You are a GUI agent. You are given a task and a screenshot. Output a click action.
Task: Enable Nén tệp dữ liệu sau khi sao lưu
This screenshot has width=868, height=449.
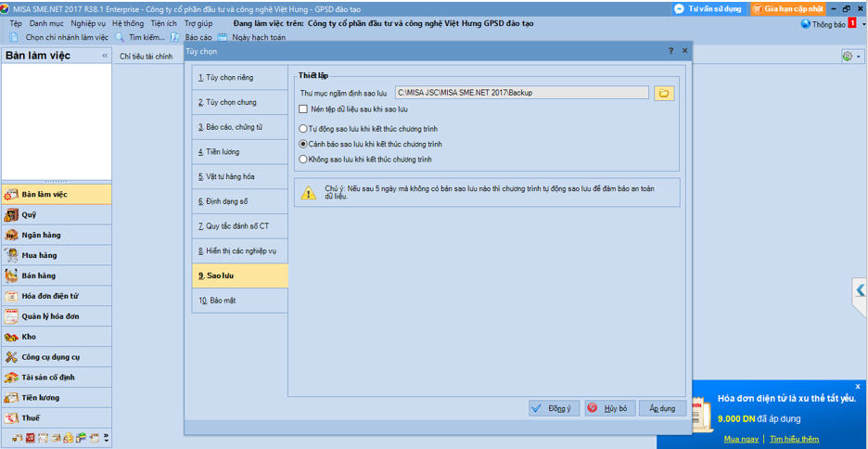click(x=303, y=109)
